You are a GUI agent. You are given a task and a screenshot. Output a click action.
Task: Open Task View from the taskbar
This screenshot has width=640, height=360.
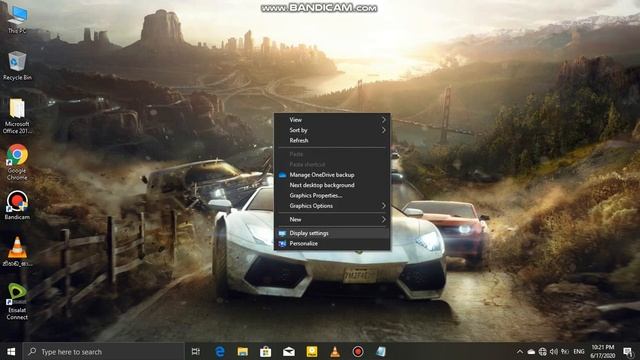pyautogui.click(x=196, y=351)
